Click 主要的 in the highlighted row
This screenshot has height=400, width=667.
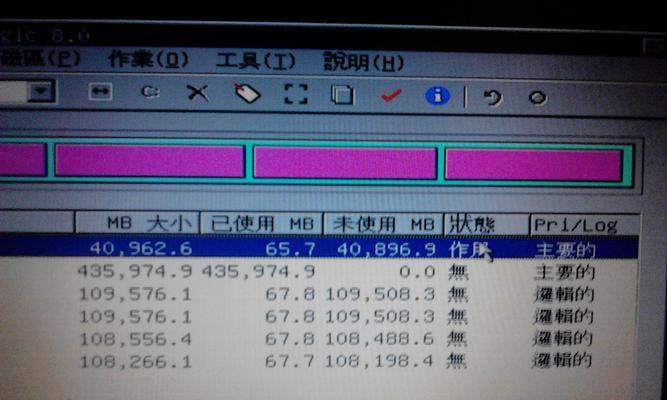tap(565, 250)
